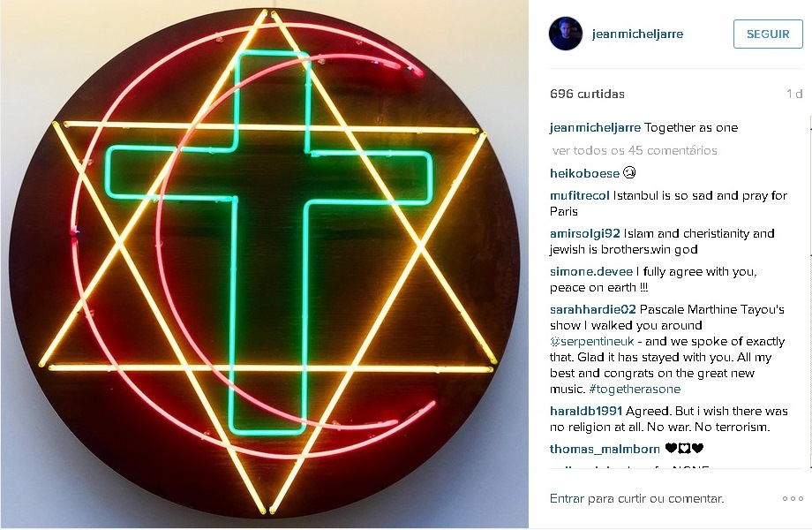Open the three-dot more options menu
The width and height of the screenshot is (812, 530).
tap(793, 498)
